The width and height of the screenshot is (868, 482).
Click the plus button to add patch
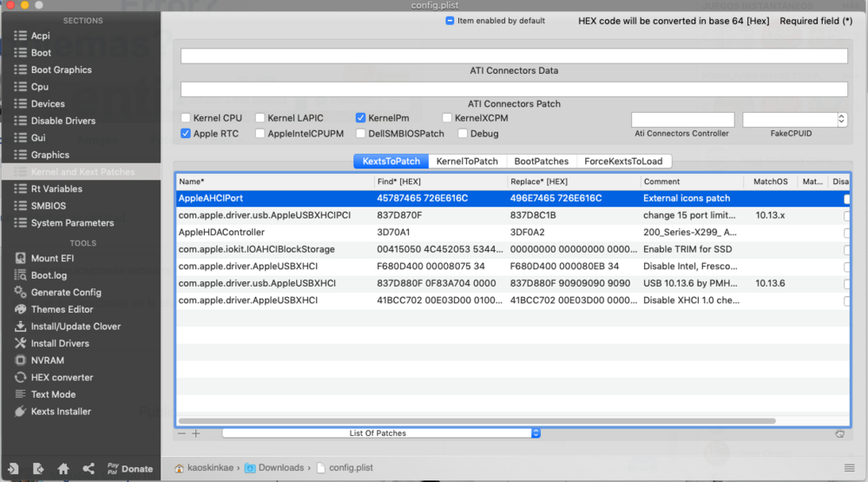click(x=196, y=432)
